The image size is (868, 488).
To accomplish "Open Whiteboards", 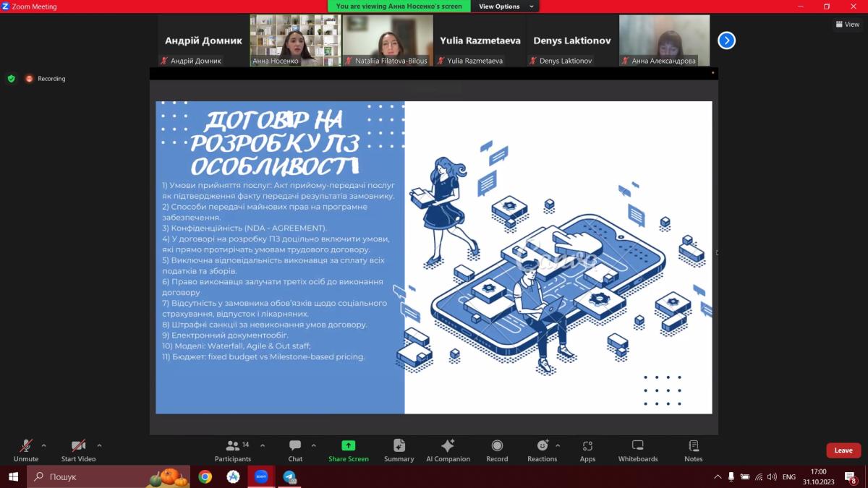I will [x=638, y=450].
